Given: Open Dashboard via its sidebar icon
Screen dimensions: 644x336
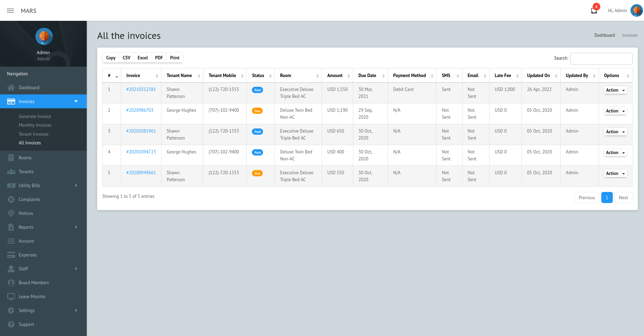Looking at the screenshot, I should (11, 87).
